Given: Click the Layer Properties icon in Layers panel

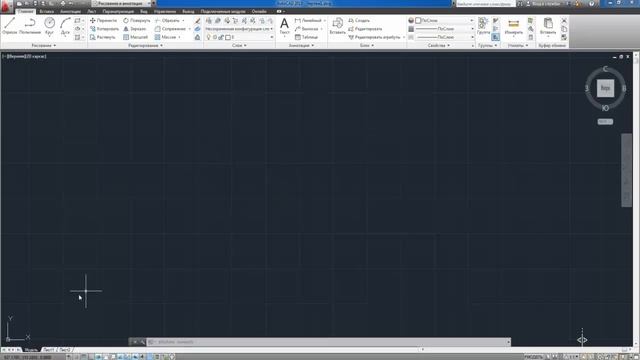Looking at the screenshot, I should [x=209, y=20].
